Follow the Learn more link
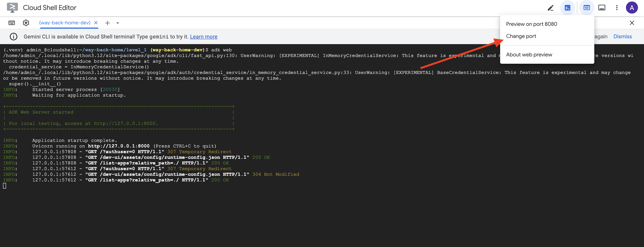This screenshot has width=644, height=247. [204, 37]
